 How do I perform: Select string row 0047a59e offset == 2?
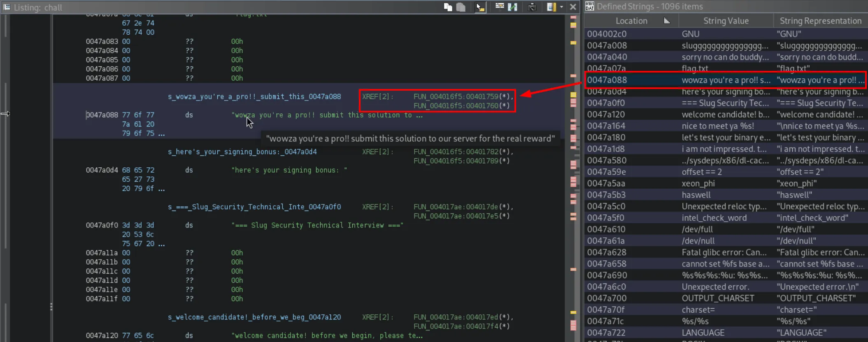[726, 172]
